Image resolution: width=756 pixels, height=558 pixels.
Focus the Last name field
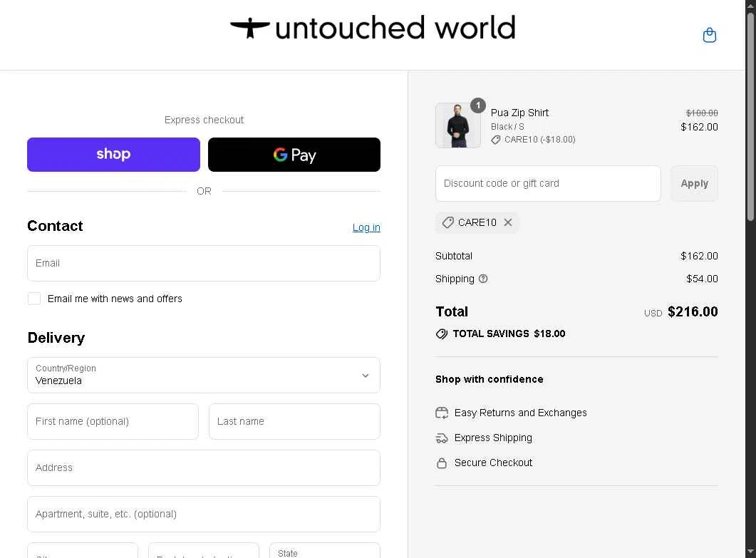tap(294, 421)
